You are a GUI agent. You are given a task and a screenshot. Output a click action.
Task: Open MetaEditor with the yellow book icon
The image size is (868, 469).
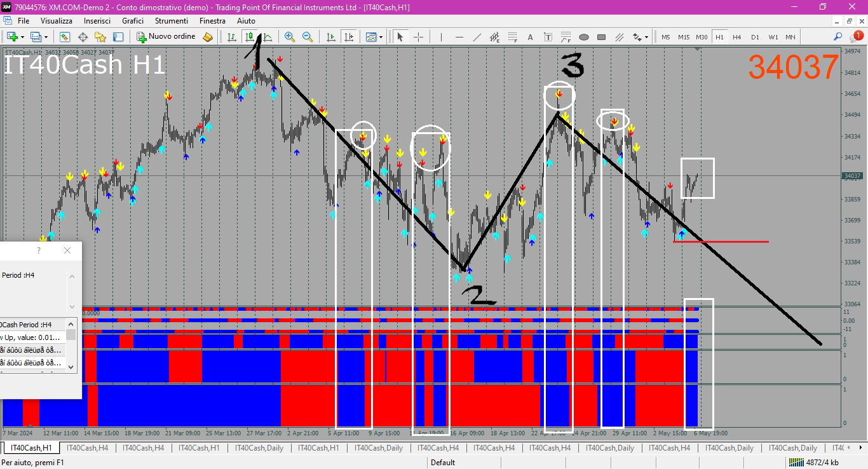click(x=208, y=37)
